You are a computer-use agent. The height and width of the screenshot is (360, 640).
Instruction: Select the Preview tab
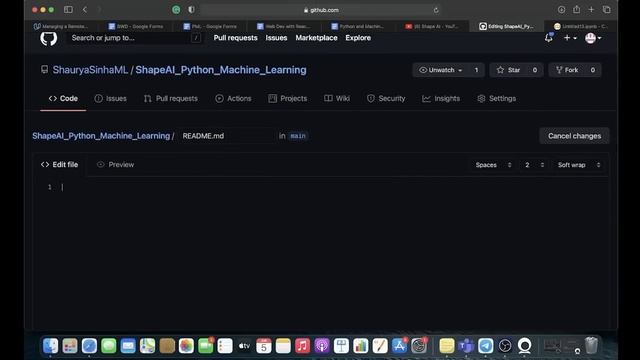[x=116, y=164]
